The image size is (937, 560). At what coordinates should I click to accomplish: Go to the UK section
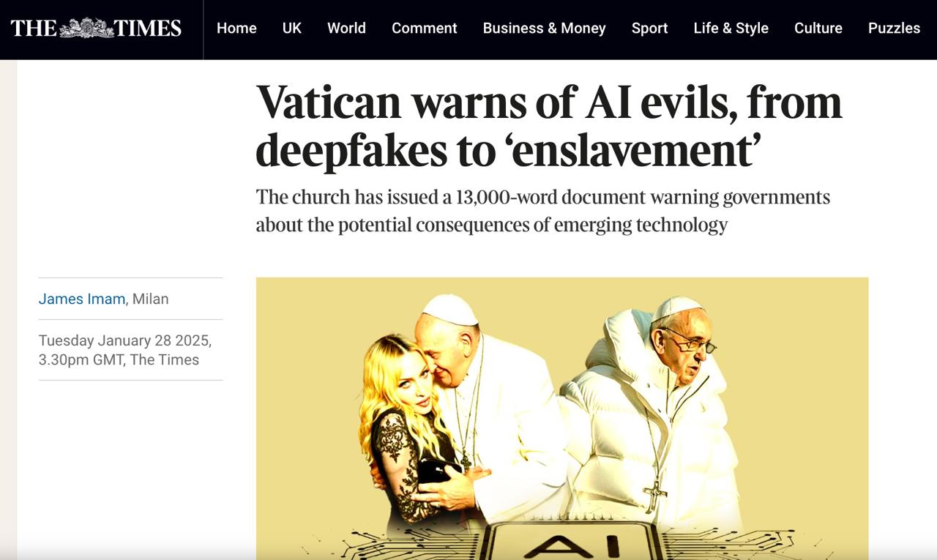coord(292,28)
